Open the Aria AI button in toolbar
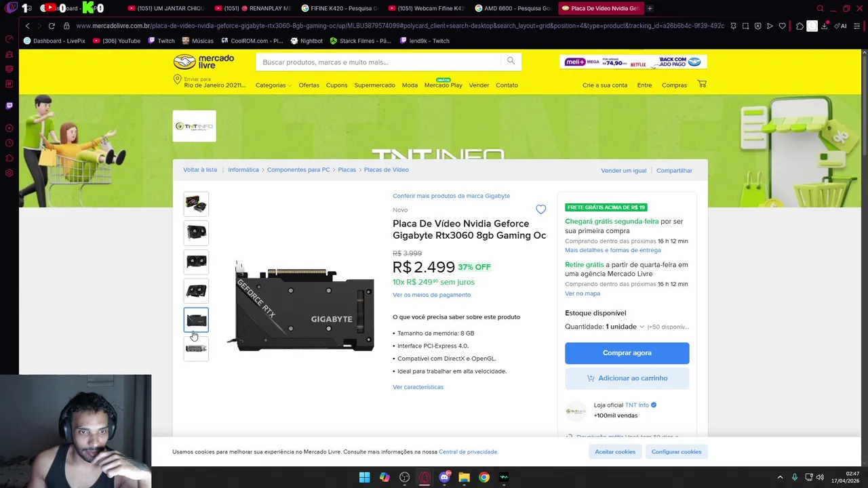The width and height of the screenshot is (868, 488). click(841, 26)
